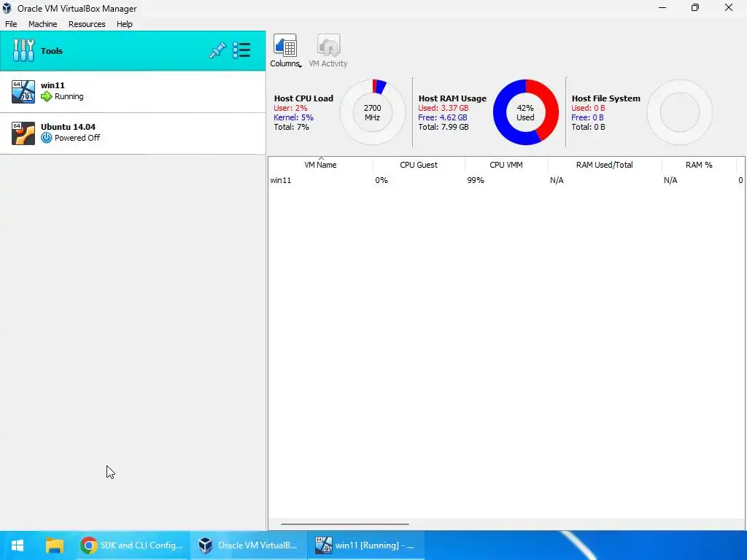
Task: Minimize the VirtualBox Manager window
Action: click(x=662, y=7)
